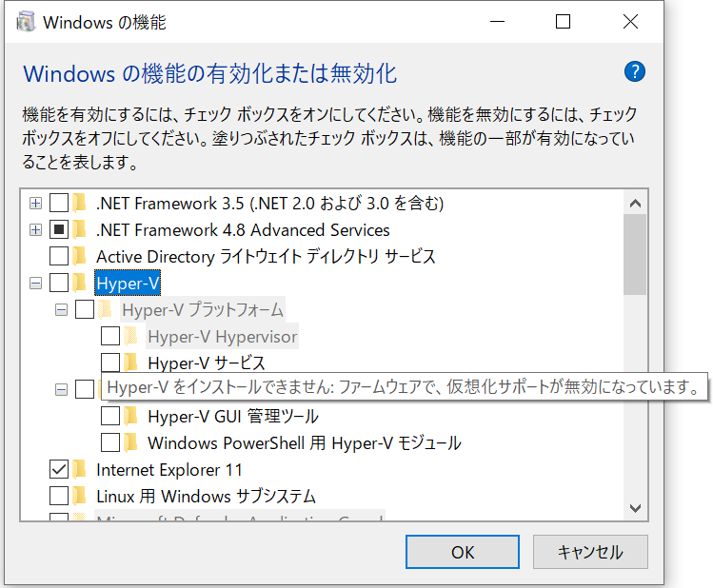Click folder icon of PowerShell Hyper-V モジュール
The height and width of the screenshot is (588, 713).
[131, 442]
